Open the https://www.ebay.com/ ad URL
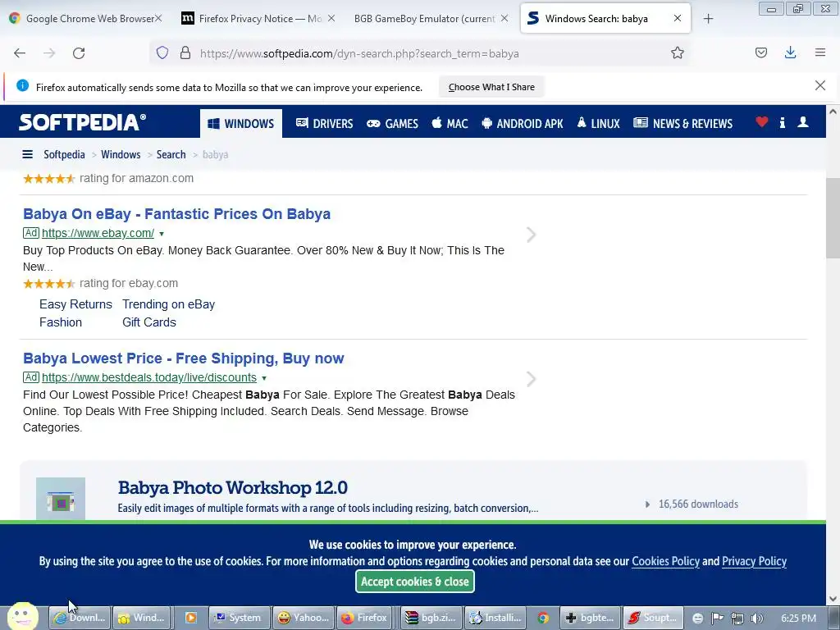The width and height of the screenshot is (840, 630). 98,233
